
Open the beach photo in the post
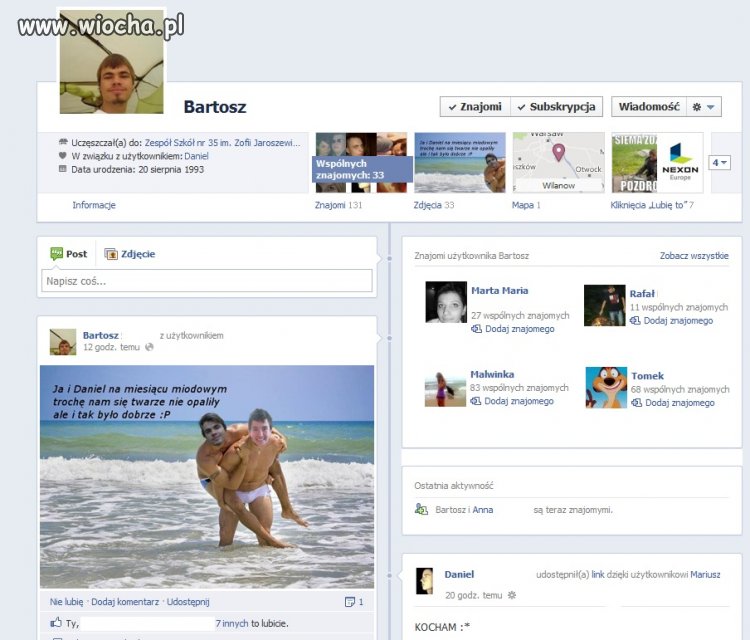tap(207, 477)
